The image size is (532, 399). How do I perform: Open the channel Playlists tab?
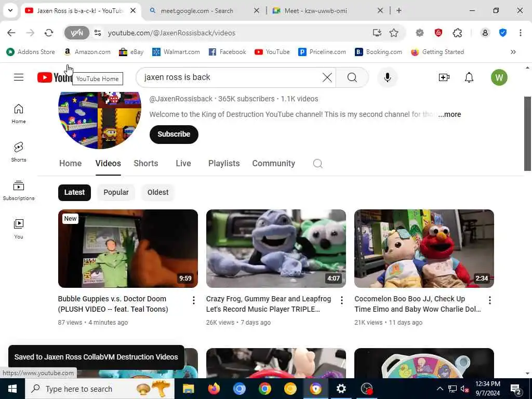(224, 164)
